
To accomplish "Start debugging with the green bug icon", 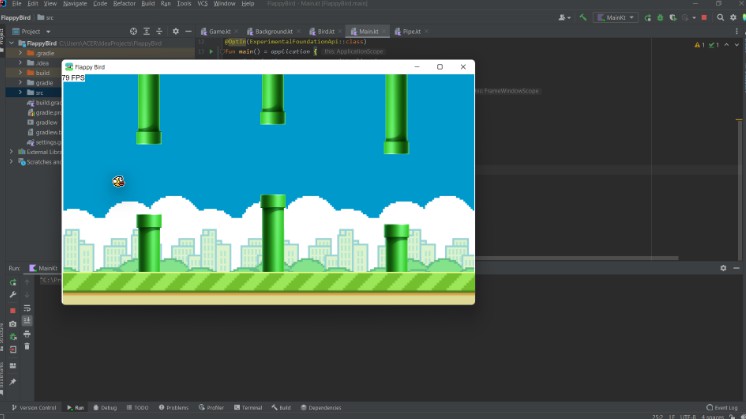I will 660,18.
